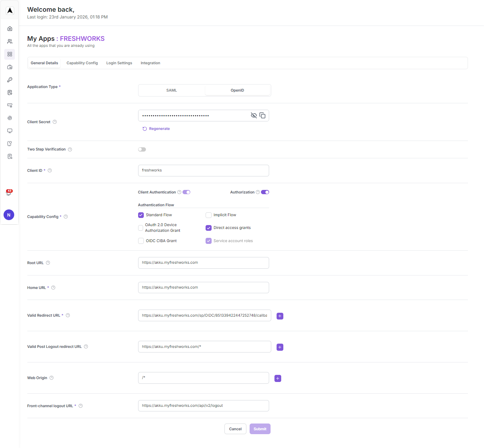The width and height of the screenshot is (485, 448).
Task: Open the Login Settings tab
Action: pos(119,63)
